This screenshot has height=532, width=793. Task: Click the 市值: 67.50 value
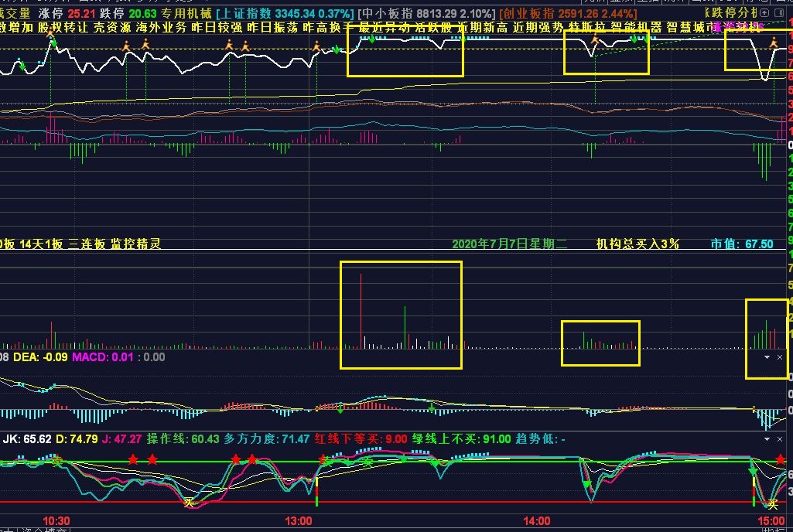coord(742,244)
